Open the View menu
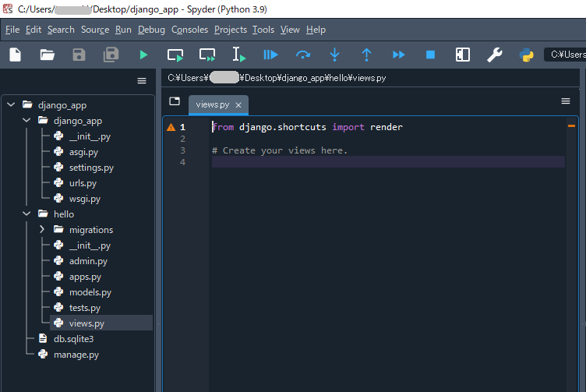 point(290,30)
